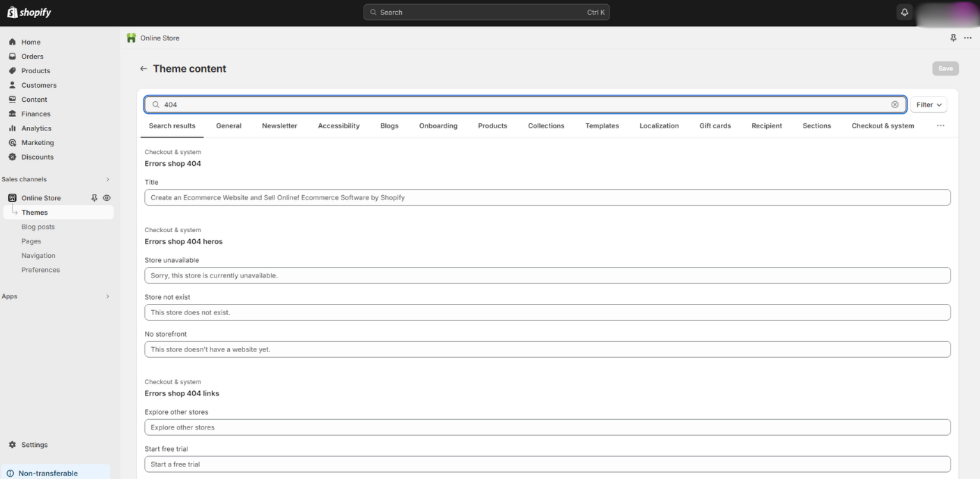980x479 pixels.
Task: Click the theme content search field
Action: [x=525, y=105]
